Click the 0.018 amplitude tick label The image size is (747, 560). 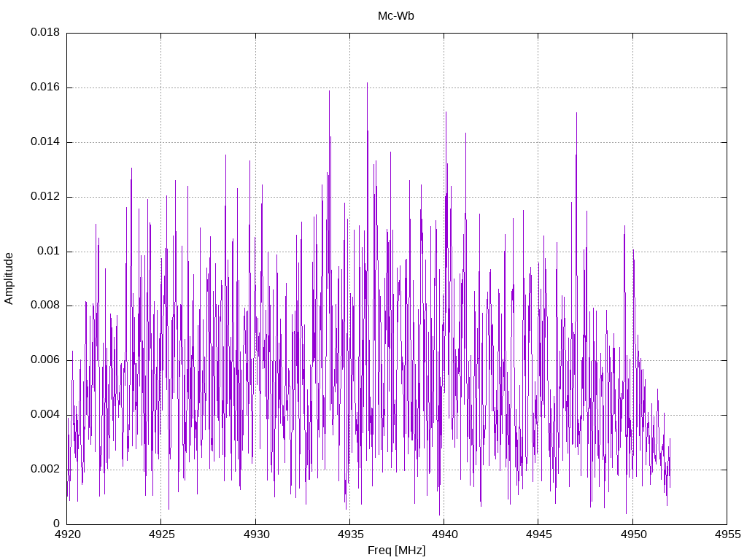tap(45, 32)
